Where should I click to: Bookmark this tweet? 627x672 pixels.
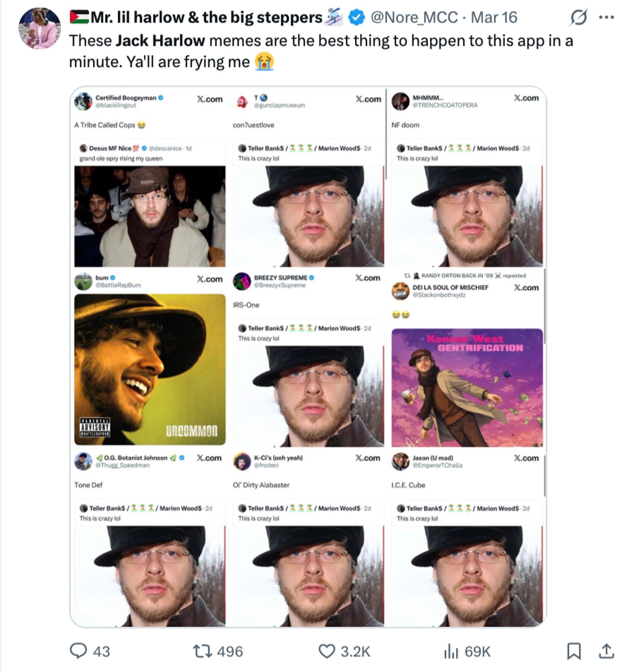click(574, 651)
